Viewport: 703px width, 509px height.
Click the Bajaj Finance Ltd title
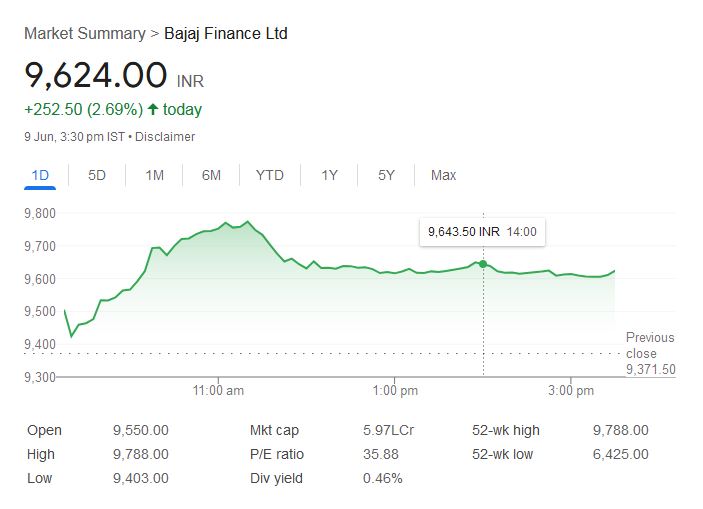(x=225, y=34)
